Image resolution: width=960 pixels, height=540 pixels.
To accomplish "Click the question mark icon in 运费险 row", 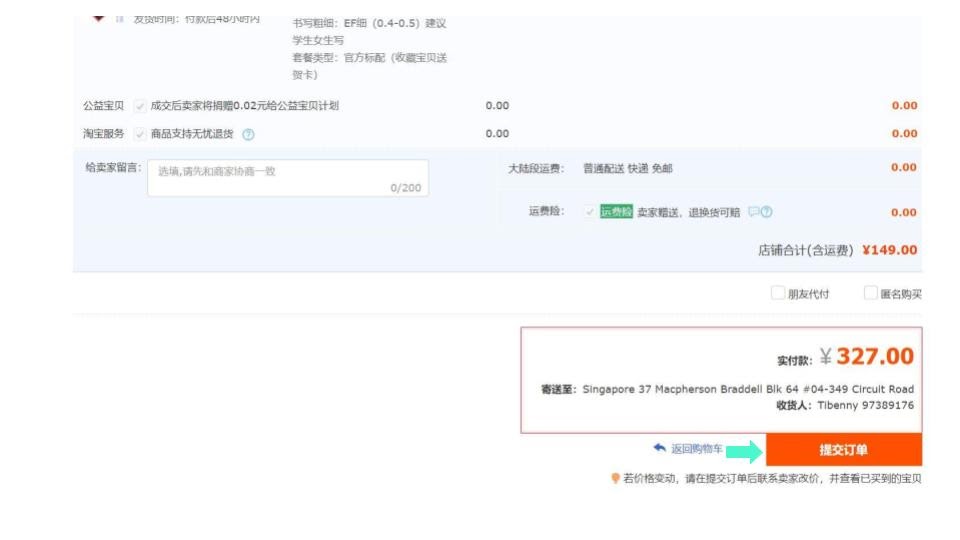I will pos(767,212).
